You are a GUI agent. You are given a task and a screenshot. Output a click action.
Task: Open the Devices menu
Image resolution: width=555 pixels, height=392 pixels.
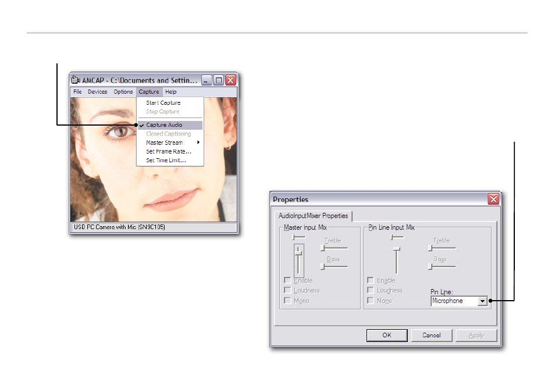[x=97, y=92]
